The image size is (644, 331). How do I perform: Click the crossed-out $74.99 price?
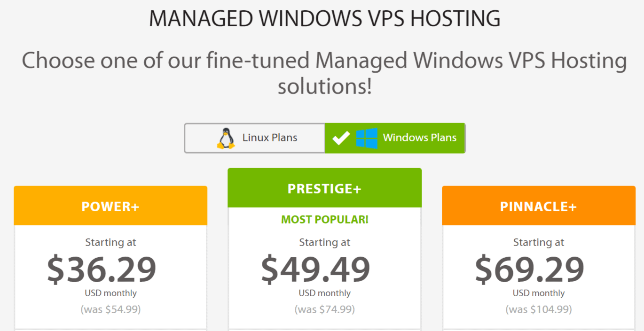[324, 309]
